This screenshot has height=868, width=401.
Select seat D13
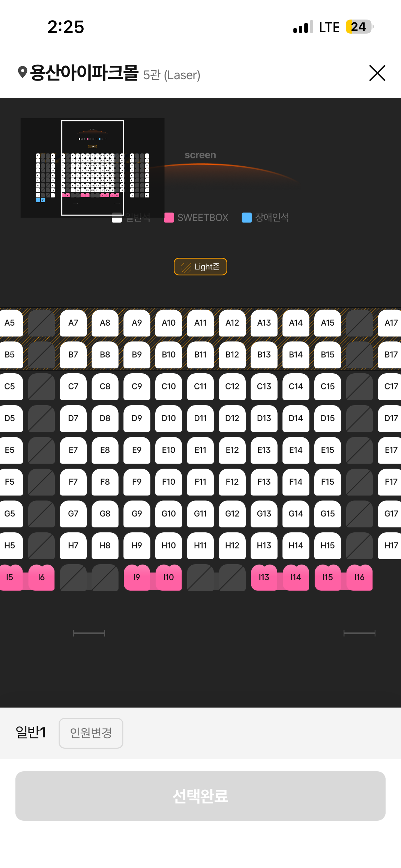pyautogui.click(x=264, y=418)
